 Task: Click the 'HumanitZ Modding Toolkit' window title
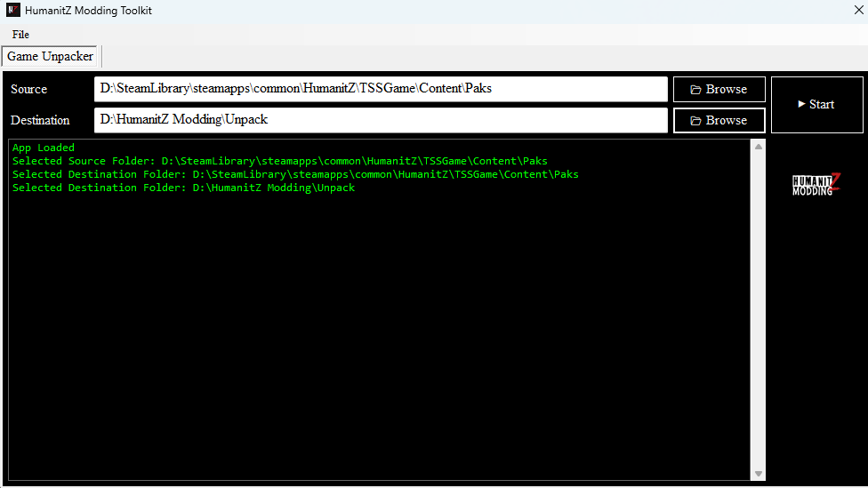(x=88, y=11)
